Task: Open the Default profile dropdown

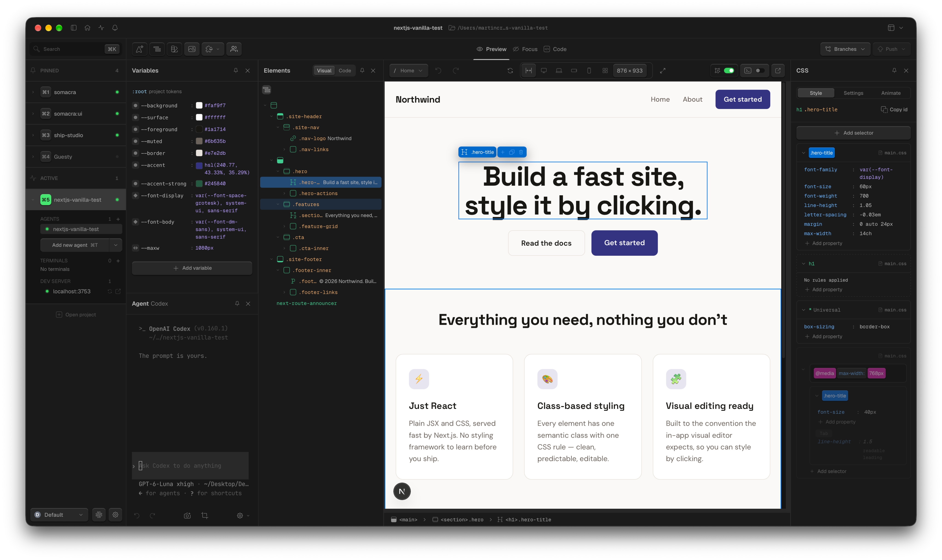Action: [59, 515]
